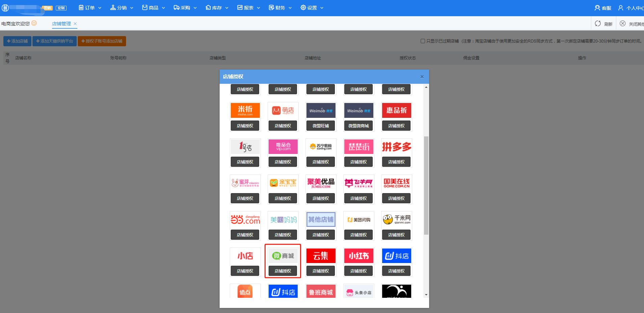Click the 添加店铺 button

pyautogui.click(x=17, y=41)
